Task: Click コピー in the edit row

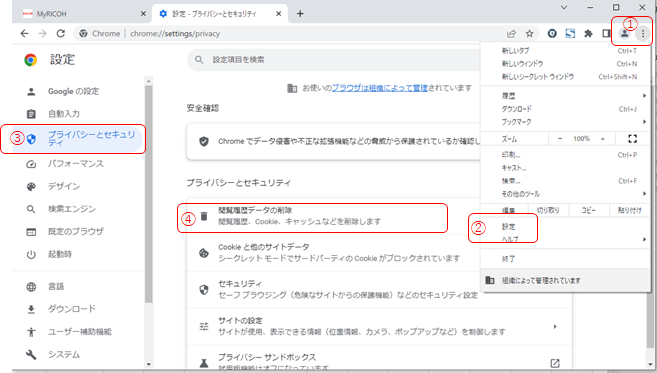Action: pos(588,210)
